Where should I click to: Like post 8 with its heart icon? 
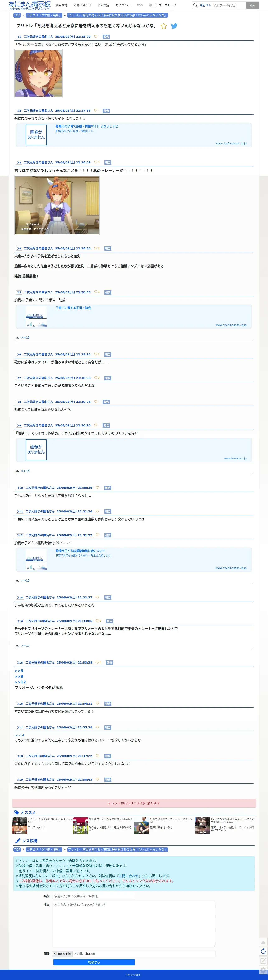(x=96, y=401)
